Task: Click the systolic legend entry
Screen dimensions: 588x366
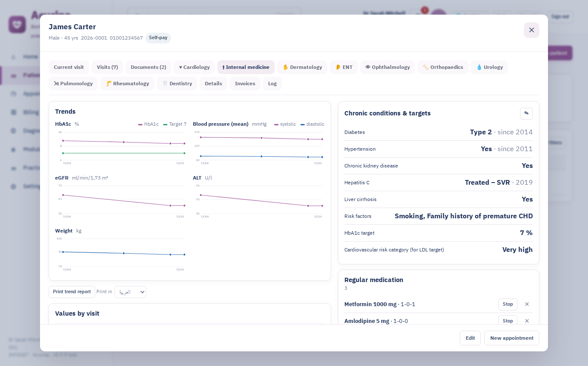Action: pos(285,124)
